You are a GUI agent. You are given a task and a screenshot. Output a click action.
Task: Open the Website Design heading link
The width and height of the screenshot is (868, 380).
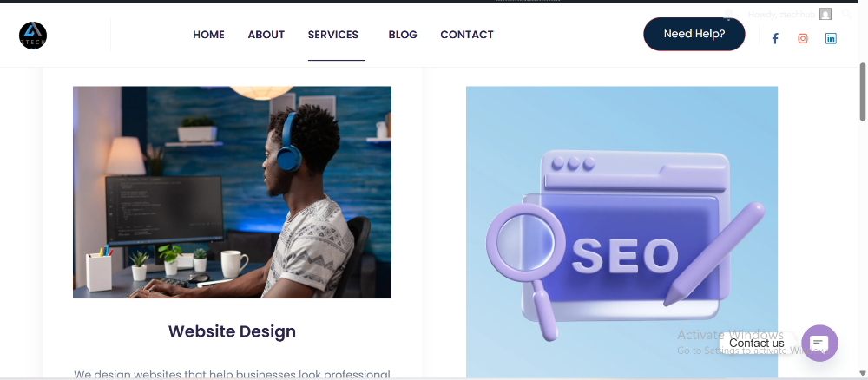[x=232, y=331]
